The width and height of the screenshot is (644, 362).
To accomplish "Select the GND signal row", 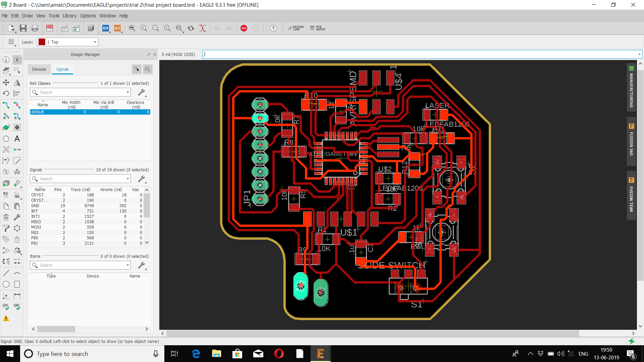I will tap(35, 205).
